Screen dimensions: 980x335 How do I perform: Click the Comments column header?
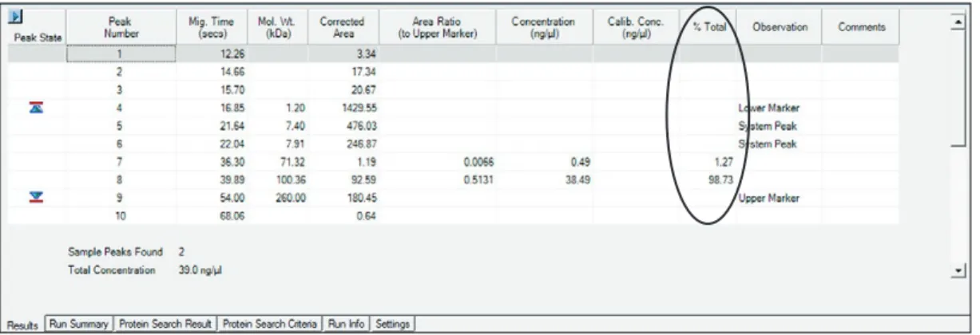tap(861, 28)
